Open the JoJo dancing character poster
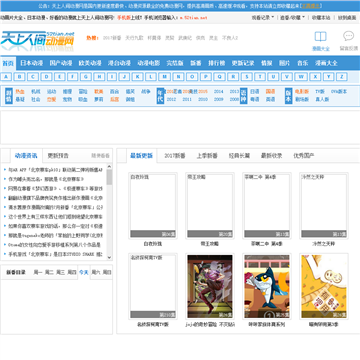 [210, 286]
